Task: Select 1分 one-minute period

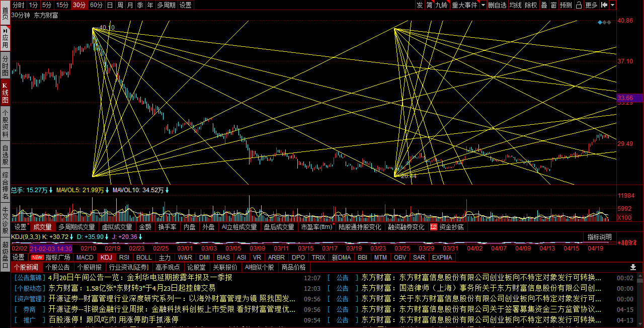Action: click(33, 5)
